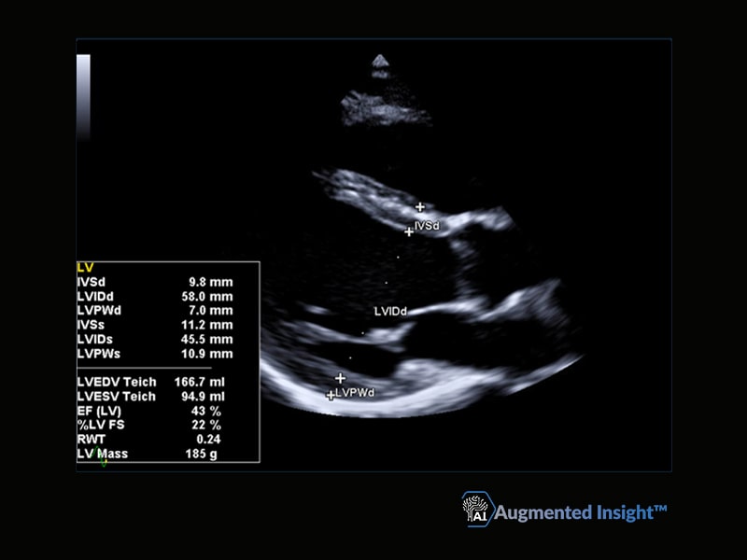Click the lower IVSd caliper cross
The width and height of the screenshot is (747, 560).
(x=409, y=231)
